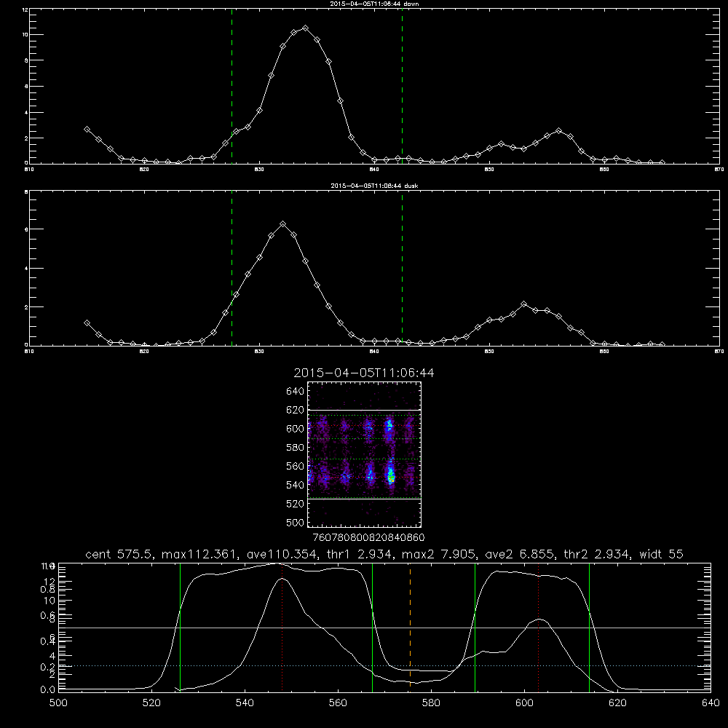Click the solid white horizontal line in bottom plot
The image size is (728, 728).
click(x=384, y=628)
